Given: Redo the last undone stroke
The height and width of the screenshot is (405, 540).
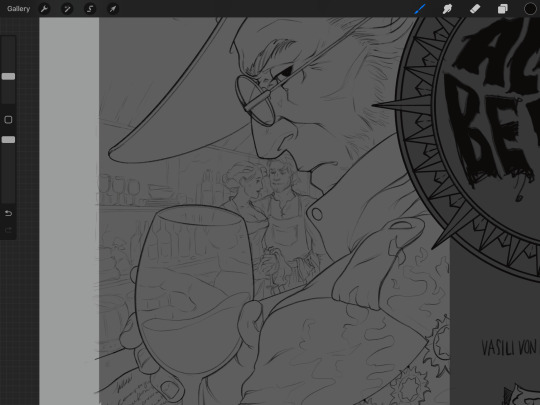Looking at the screenshot, I should click(8, 230).
